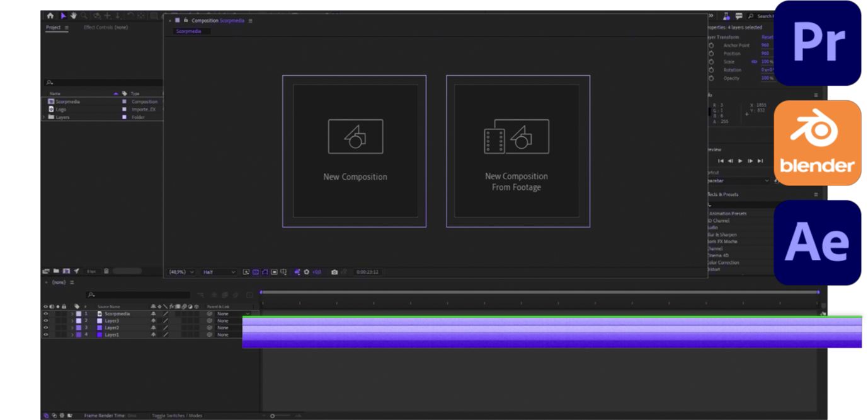Open the Composition panel menu icon
Screen dimensions: 868x420
(250, 21)
